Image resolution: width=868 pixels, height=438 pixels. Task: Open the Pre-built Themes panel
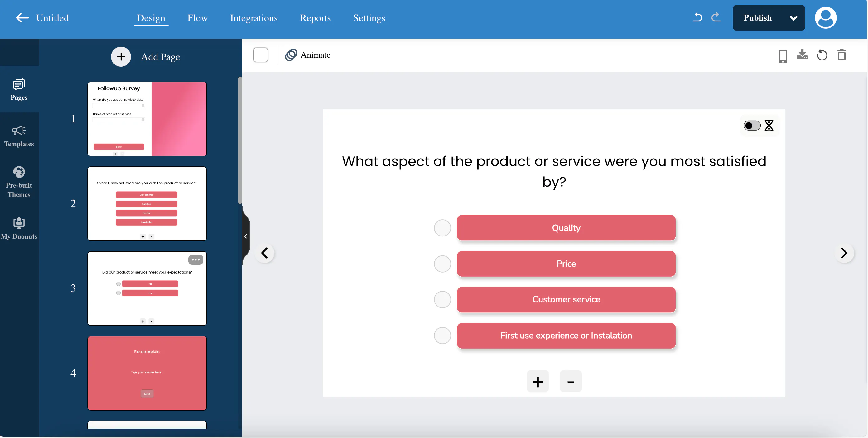click(x=19, y=182)
